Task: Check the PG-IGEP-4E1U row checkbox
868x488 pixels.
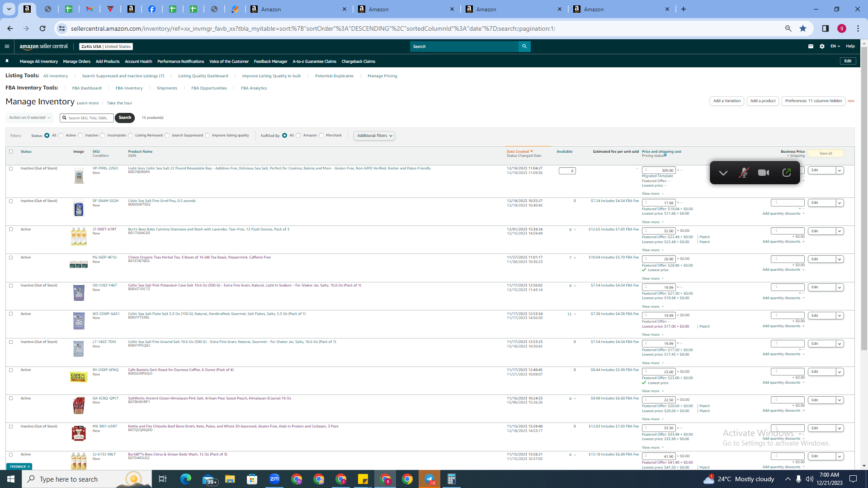Action: tap(11, 258)
